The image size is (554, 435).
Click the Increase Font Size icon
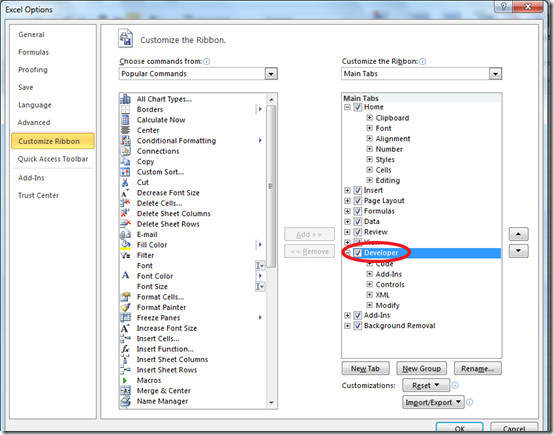(x=125, y=328)
